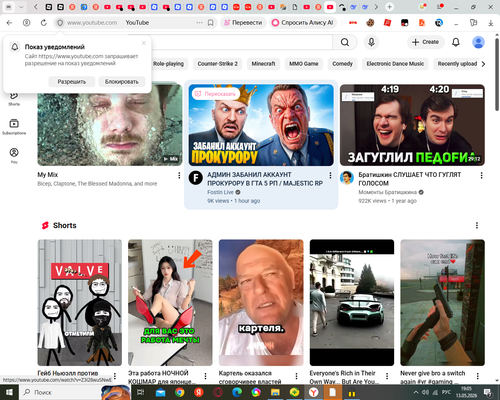Switch taskbar input language РУС
Image resolution: width=500 pixels, height=400 pixels.
point(446,392)
